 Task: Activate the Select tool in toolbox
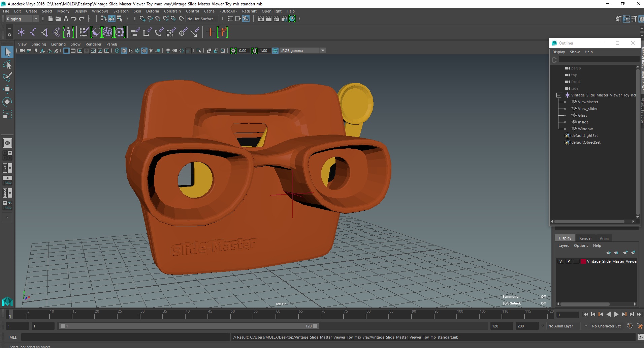tap(7, 52)
